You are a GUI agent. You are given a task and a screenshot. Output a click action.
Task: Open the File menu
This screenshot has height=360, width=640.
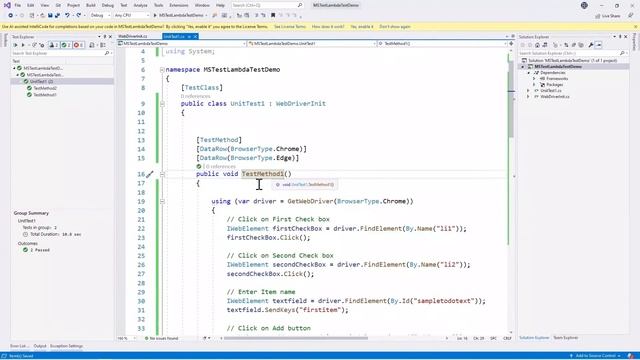[18, 5]
